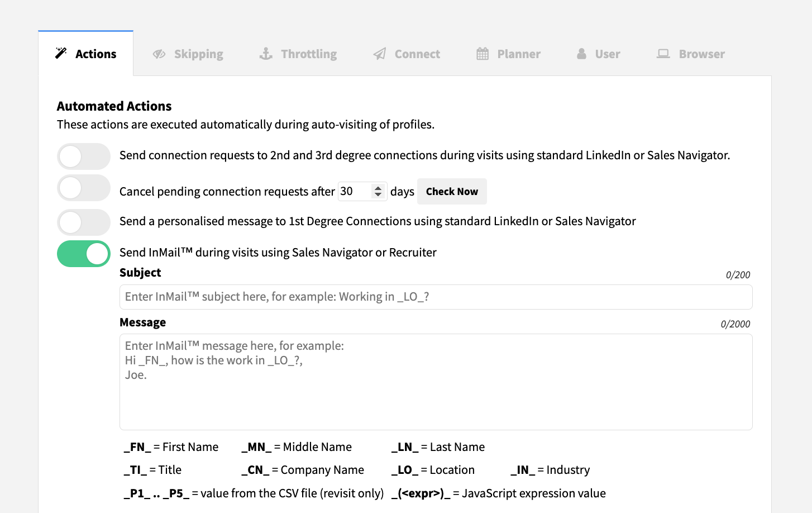Enable personalised message to 1st Degree toggle
The image size is (812, 513).
[84, 222]
